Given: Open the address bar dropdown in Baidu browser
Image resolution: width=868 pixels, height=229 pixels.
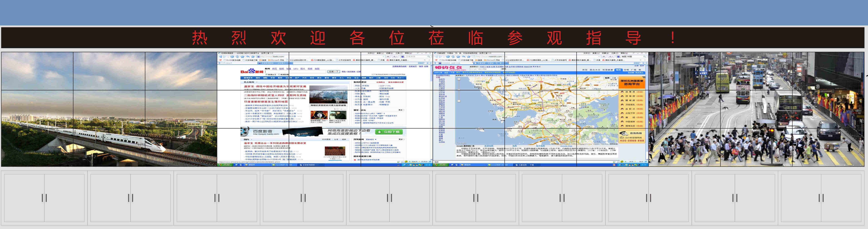Looking at the screenshot, I should pos(383,57).
